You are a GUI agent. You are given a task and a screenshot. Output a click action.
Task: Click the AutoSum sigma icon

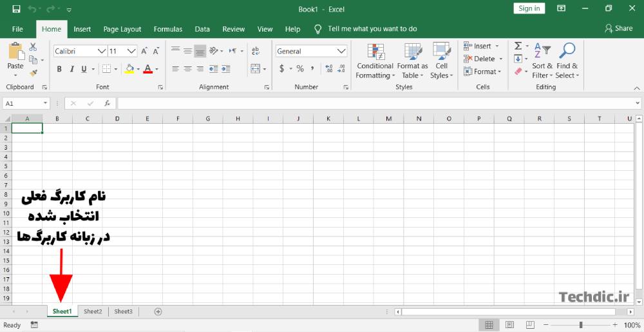pyautogui.click(x=518, y=46)
